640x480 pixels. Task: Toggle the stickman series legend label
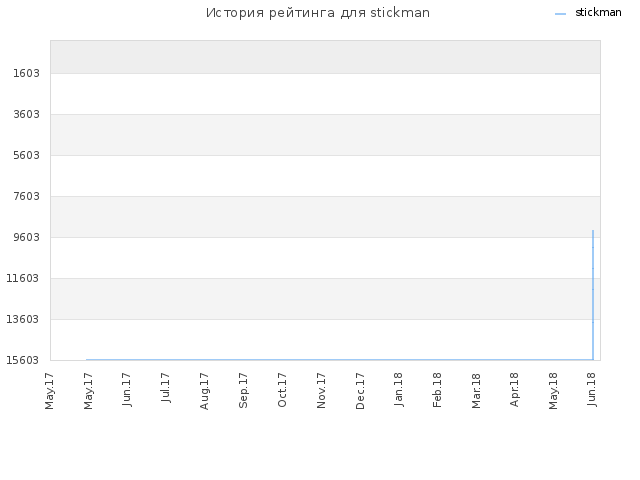(x=598, y=13)
